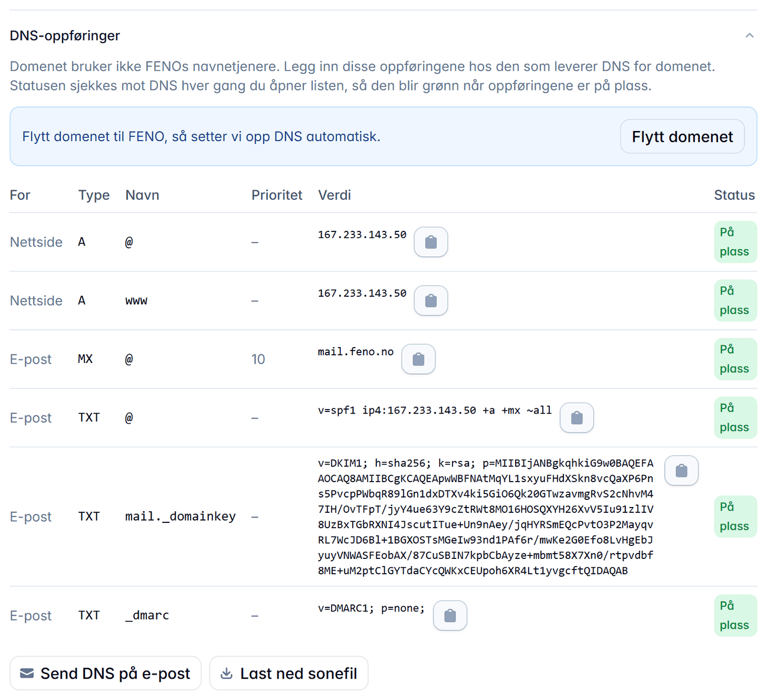The image size is (767, 700).
Task: Click the På plass status for _dmarc
Action: point(735,616)
